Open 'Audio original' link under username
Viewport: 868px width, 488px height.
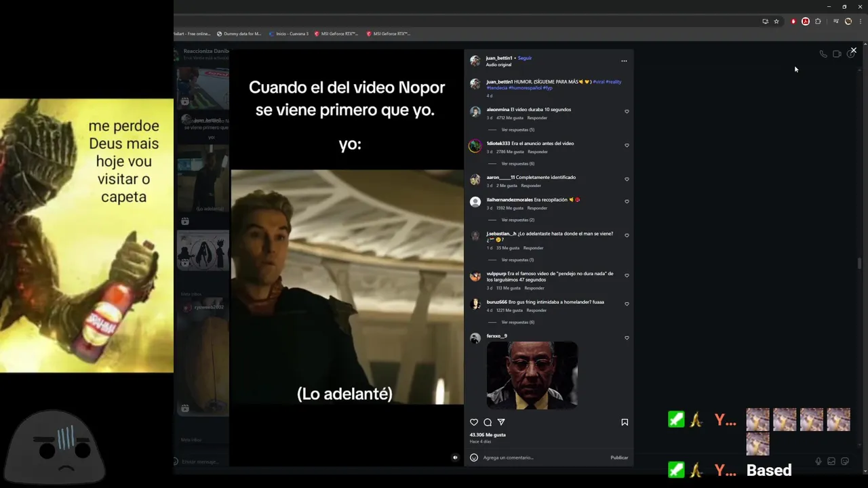click(x=498, y=65)
